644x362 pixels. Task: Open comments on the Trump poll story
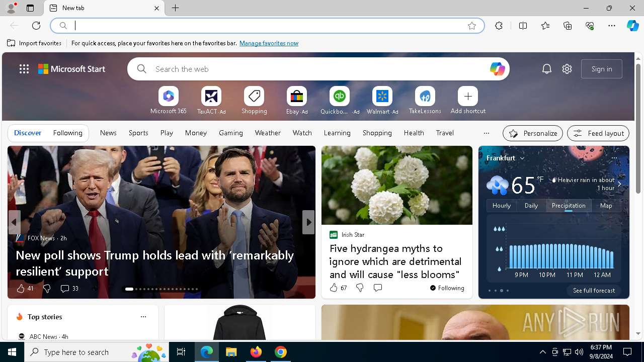tap(69, 288)
